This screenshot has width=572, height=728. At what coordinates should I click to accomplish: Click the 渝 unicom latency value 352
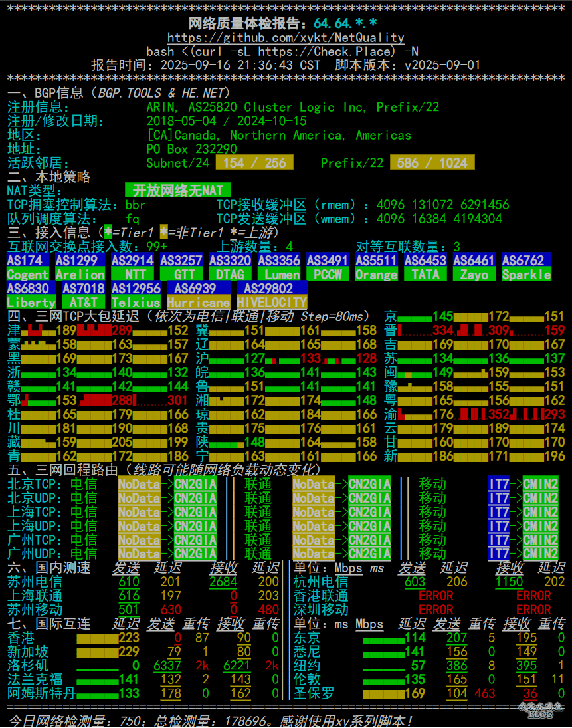tap(499, 414)
